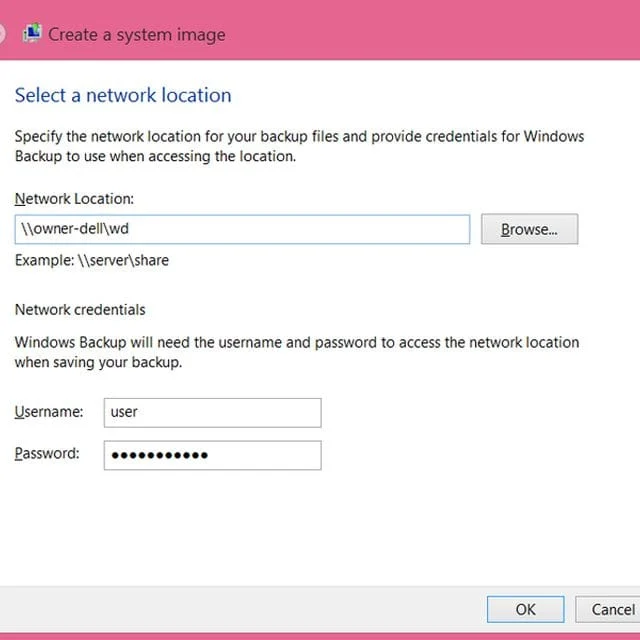This screenshot has width=640, height=640.
Task: Go back using the round back arrow
Action: pyautogui.click(x=2, y=33)
